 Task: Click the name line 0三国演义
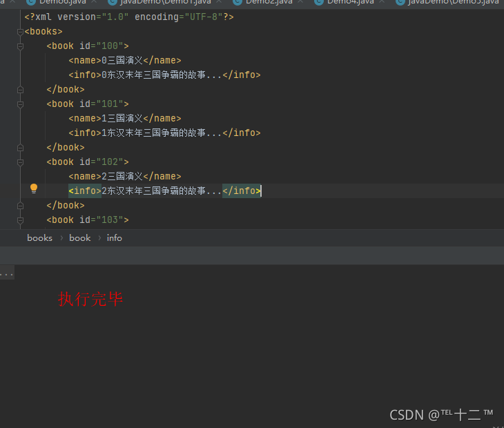click(x=125, y=61)
